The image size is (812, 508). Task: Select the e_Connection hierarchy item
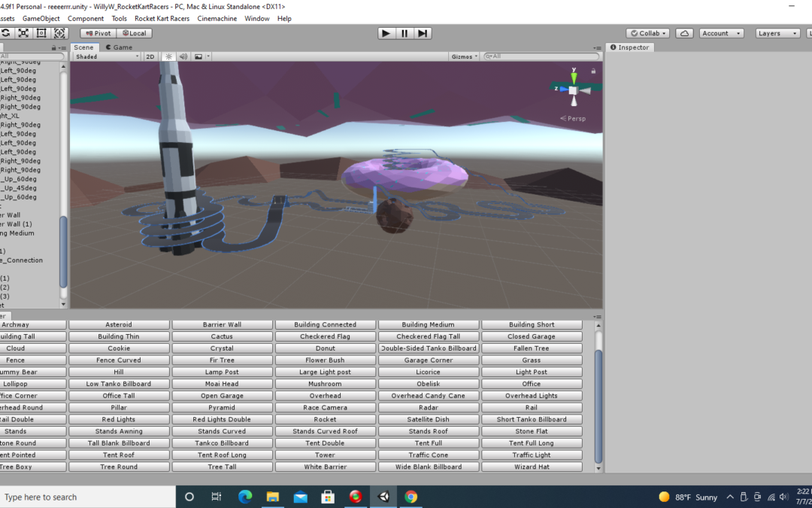coord(22,260)
